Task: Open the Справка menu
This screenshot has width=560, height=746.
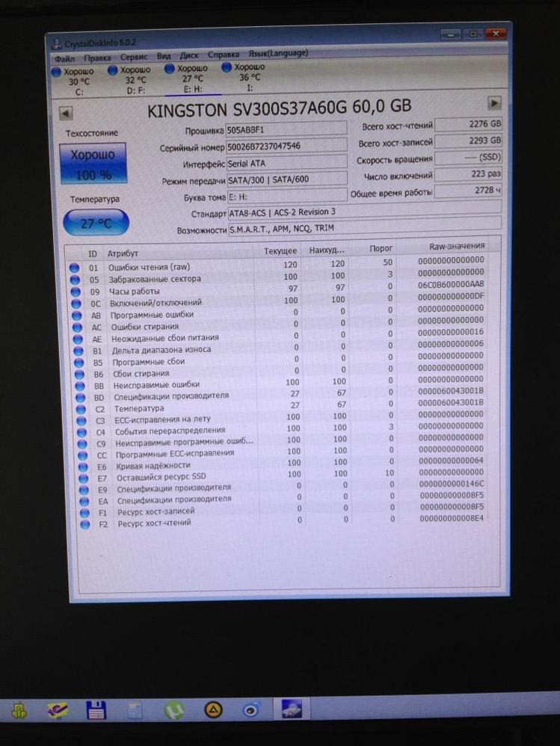Action: 223,55
